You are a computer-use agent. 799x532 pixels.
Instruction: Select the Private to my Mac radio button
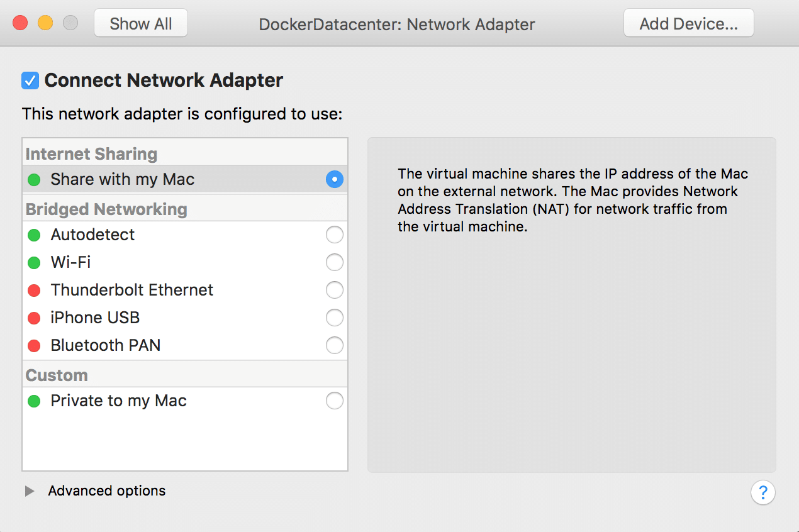click(x=334, y=401)
